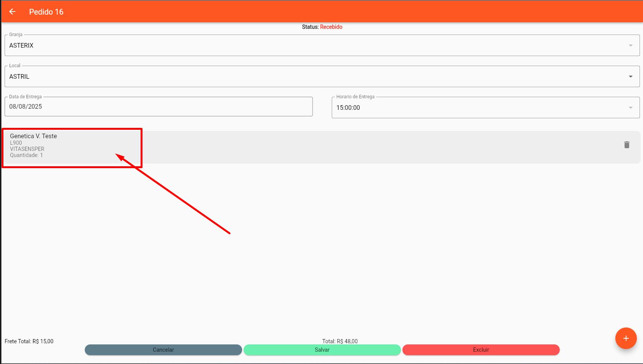Click the back arrow in header

pyautogui.click(x=12, y=12)
